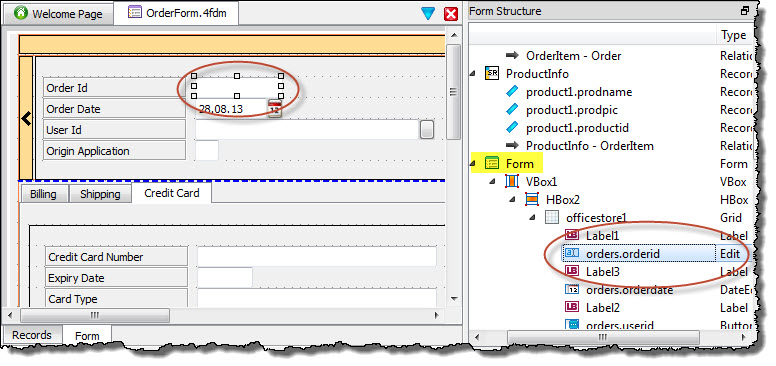
Task: Click the product1.prodpic field icon
Action: click(x=512, y=110)
